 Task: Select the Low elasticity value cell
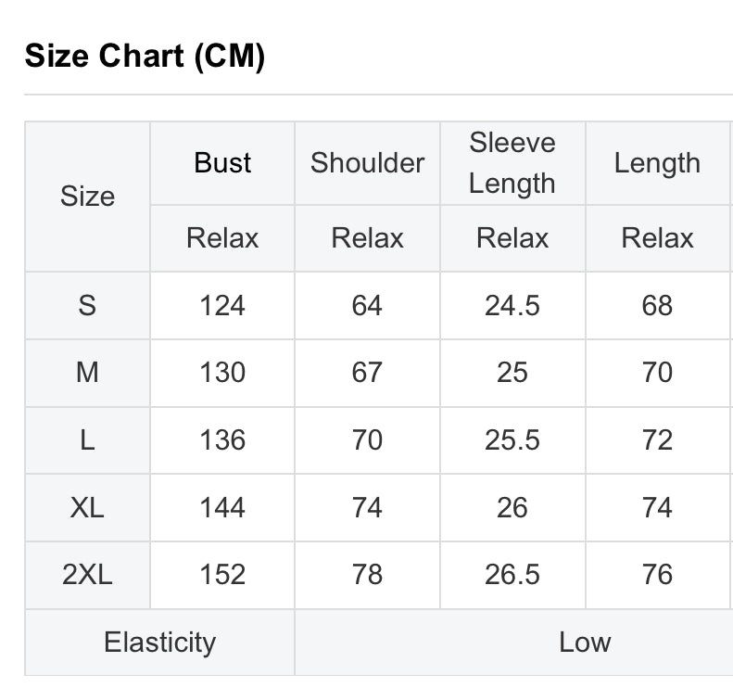(585, 643)
